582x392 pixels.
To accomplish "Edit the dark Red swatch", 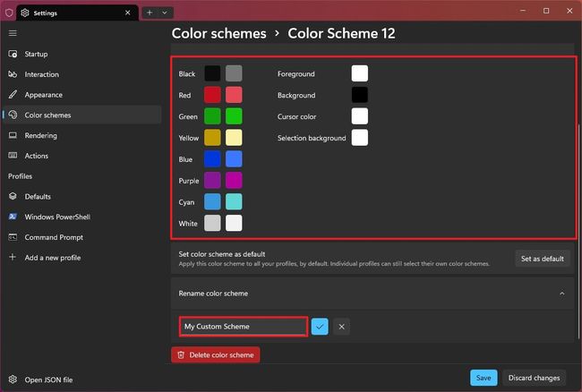I will 212,95.
